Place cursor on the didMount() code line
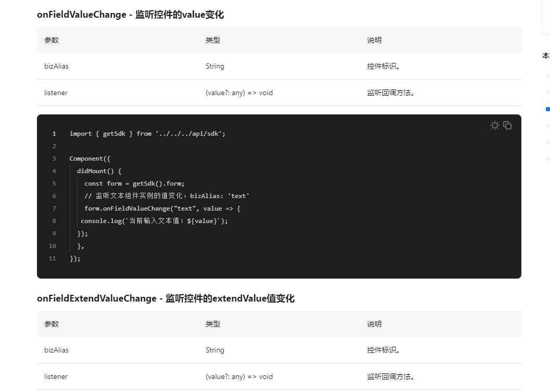Viewport: 550px width, 392px height. 99,171
